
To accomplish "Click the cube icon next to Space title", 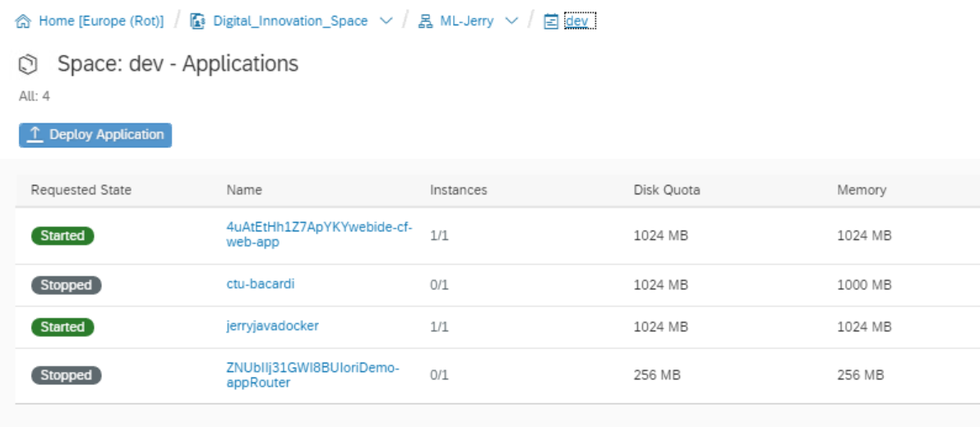I will point(28,64).
